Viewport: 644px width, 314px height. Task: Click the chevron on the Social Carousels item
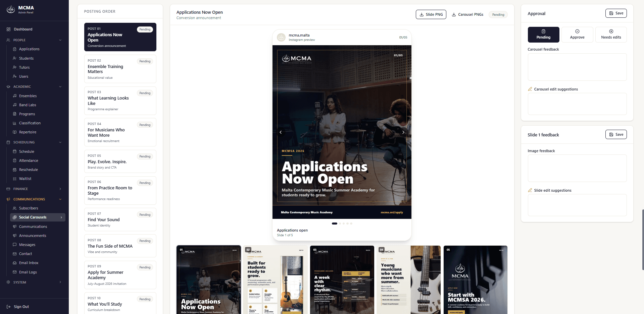tap(61, 217)
